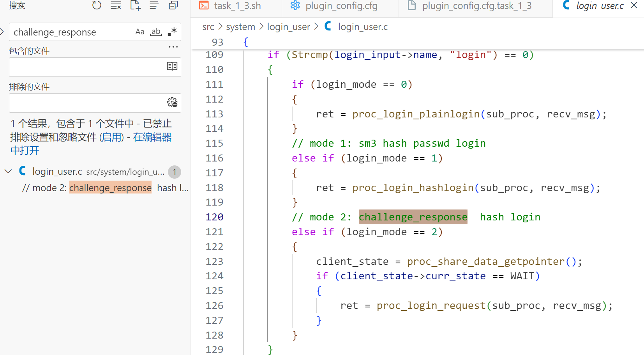644x355 pixels.
Task: Close the login_user.c tab
Action: tap(634, 5)
